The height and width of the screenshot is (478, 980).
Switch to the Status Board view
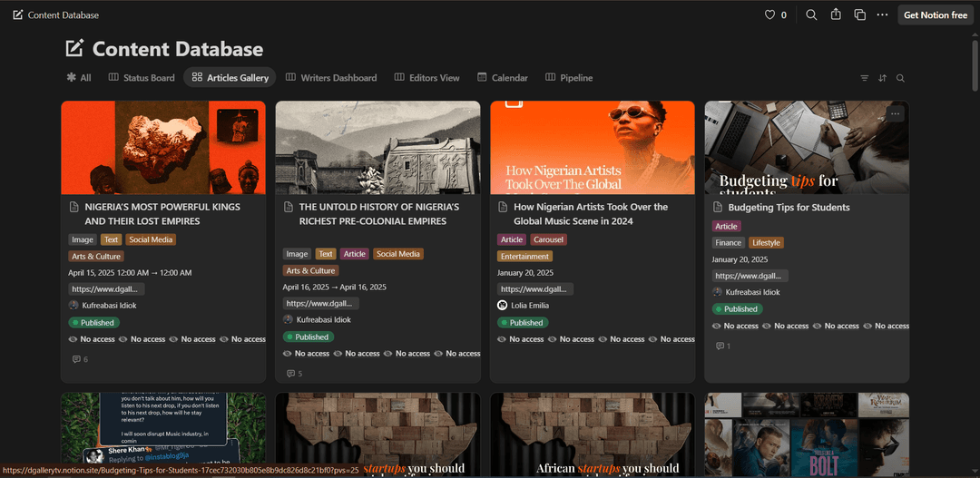[x=142, y=78]
